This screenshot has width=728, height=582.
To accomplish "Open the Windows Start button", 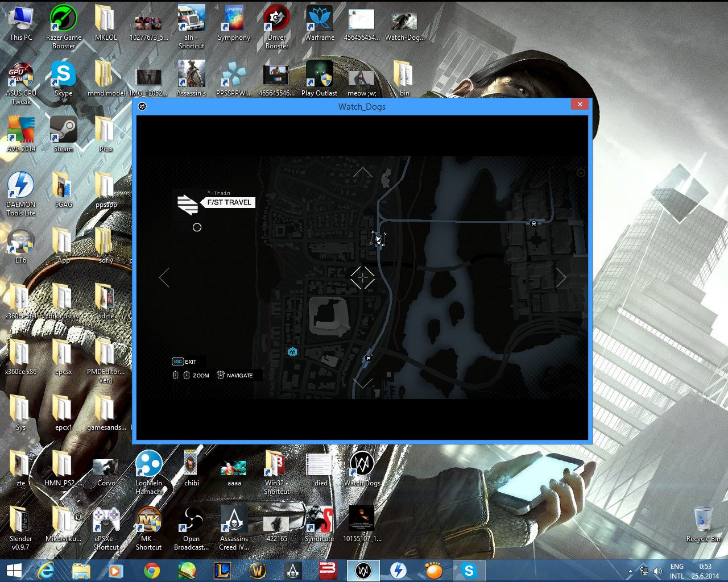I will click(14, 571).
